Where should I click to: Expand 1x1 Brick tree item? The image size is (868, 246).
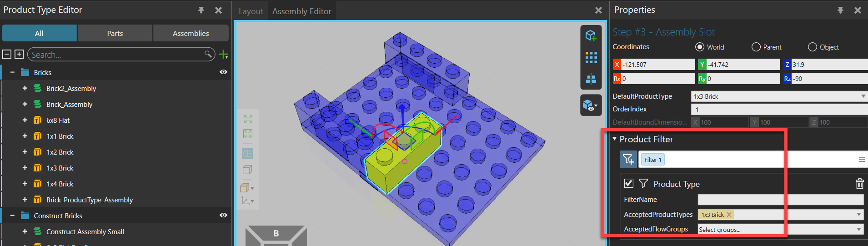[x=25, y=136]
